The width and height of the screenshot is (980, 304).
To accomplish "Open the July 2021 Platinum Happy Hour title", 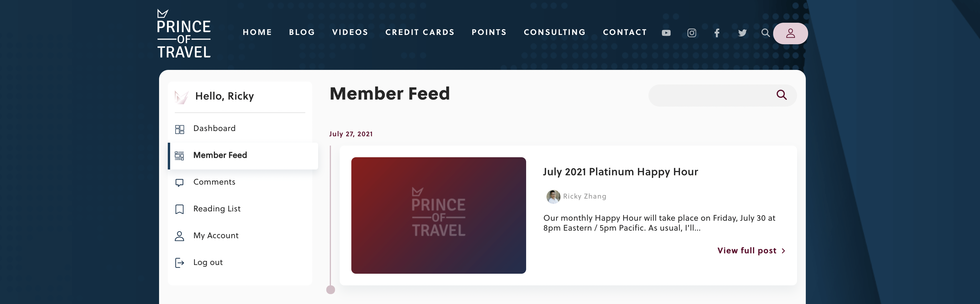I will pos(620,172).
